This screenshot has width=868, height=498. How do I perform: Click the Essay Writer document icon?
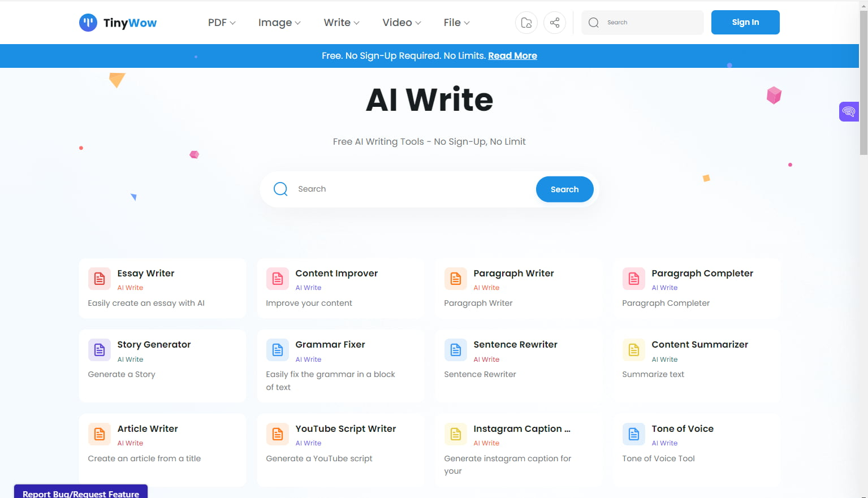click(x=100, y=279)
